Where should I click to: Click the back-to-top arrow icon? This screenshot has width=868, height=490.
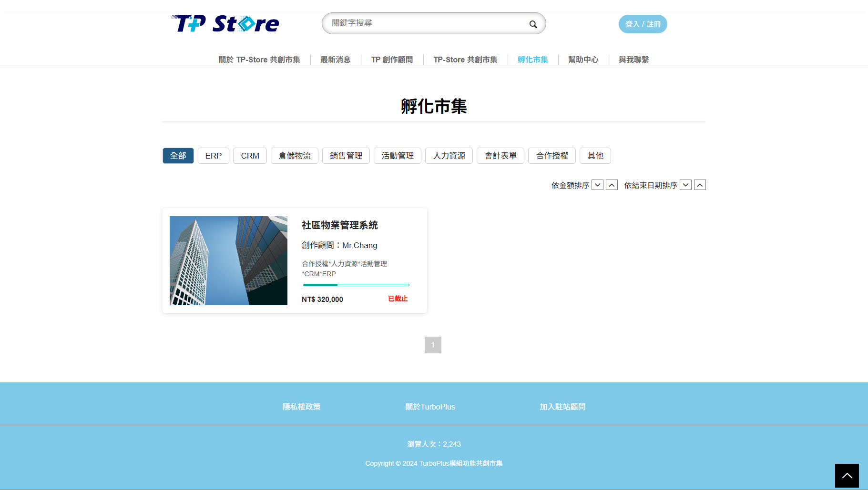(x=847, y=475)
